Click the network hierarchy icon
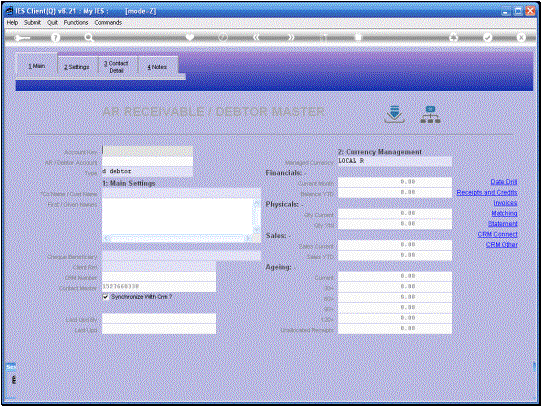Viewport: 541px width, 406px height. [x=430, y=115]
